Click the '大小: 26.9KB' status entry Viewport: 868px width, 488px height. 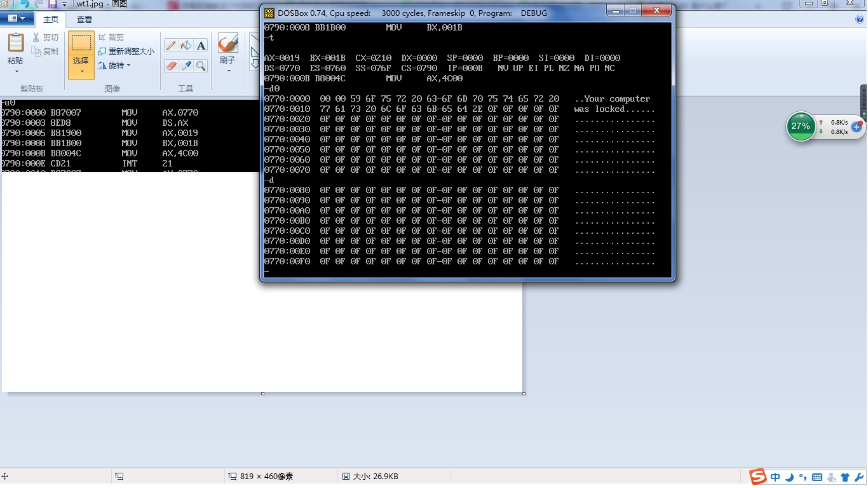pos(370,477)
